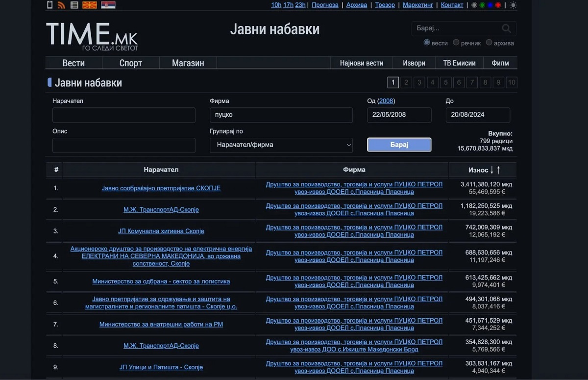The image size is (588, 380).
Task: Switch to the Serbian flag edition
Action: pos(108,5)
